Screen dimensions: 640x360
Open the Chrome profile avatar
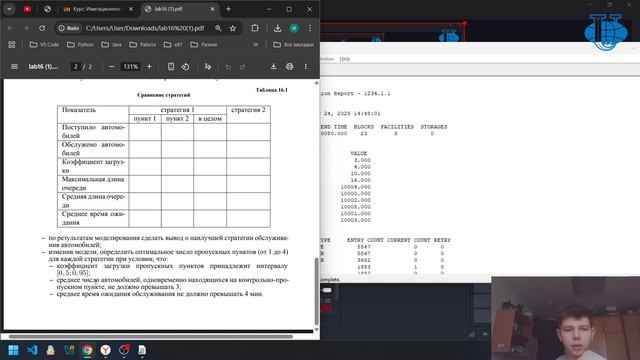pos(294,28)
